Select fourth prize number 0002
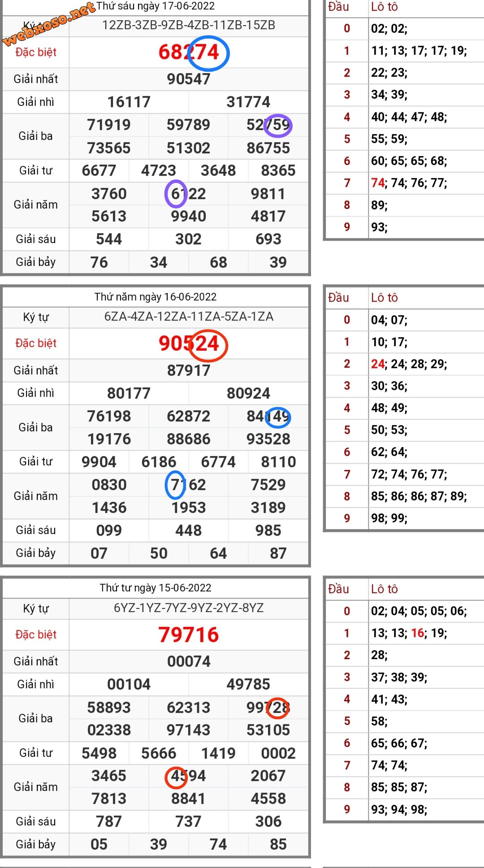 point(278,753)
